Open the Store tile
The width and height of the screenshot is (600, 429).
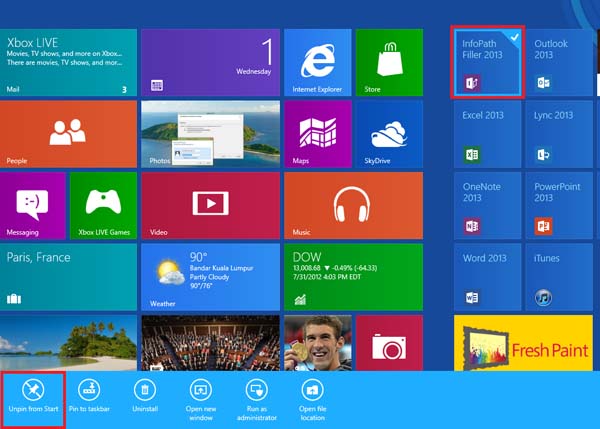(390, 63)
